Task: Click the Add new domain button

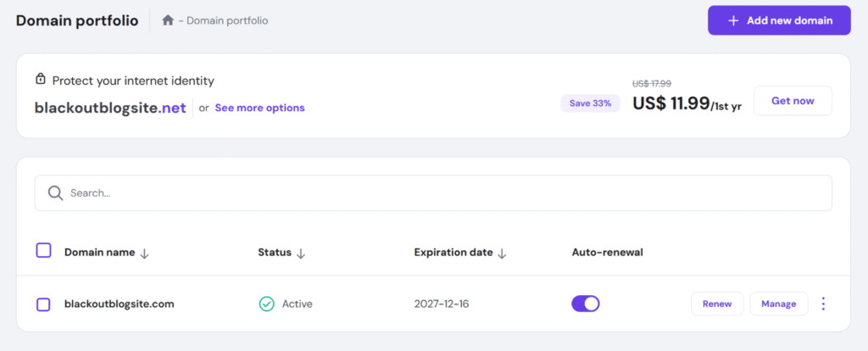Action: (779, 20)
